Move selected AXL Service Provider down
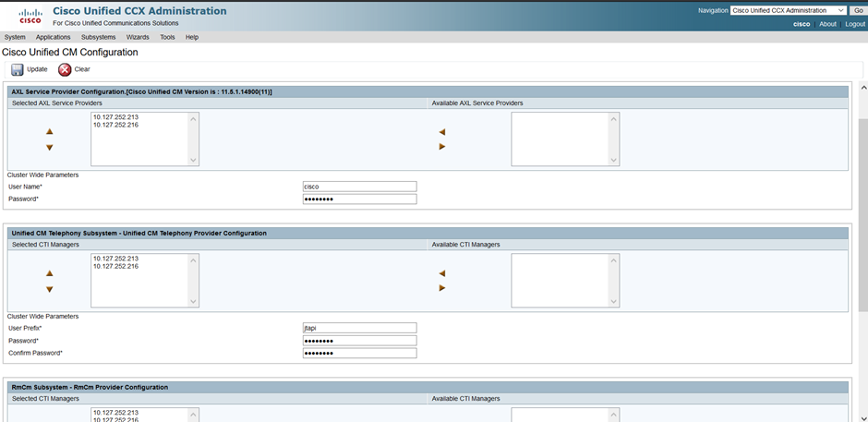 49,148
